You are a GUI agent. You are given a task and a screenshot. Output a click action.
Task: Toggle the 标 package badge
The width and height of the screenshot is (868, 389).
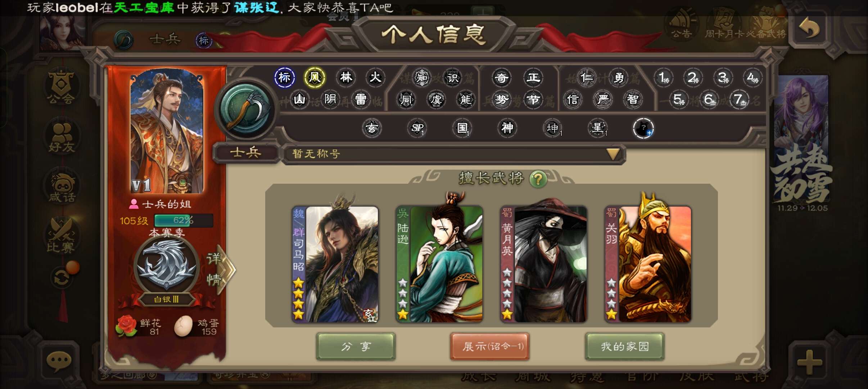tap(284, 77)
